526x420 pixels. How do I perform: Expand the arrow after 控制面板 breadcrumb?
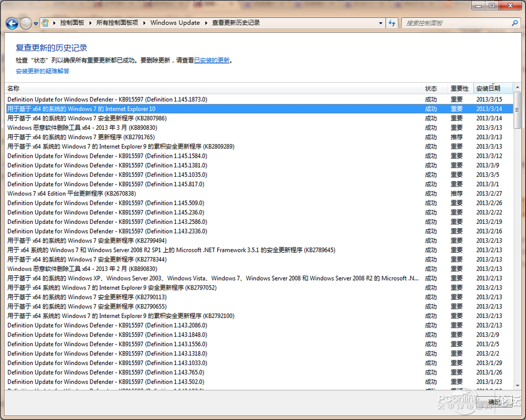point(90,23)
